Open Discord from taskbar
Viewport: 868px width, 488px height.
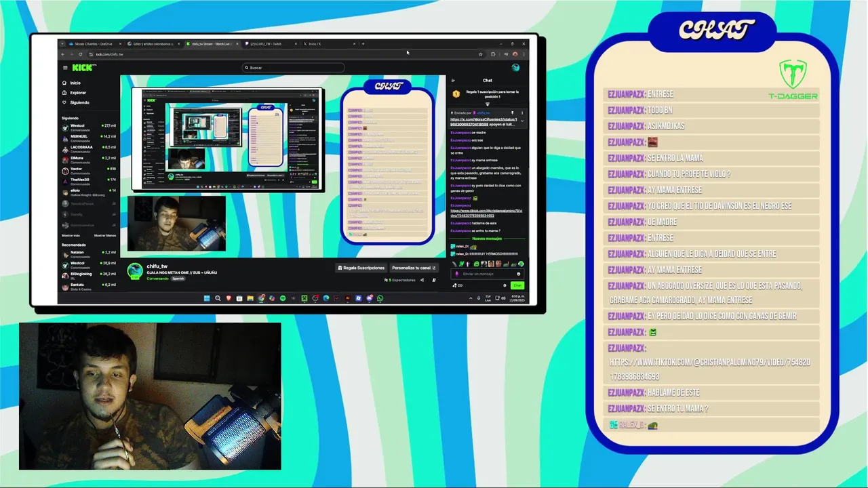pos(370,298)
